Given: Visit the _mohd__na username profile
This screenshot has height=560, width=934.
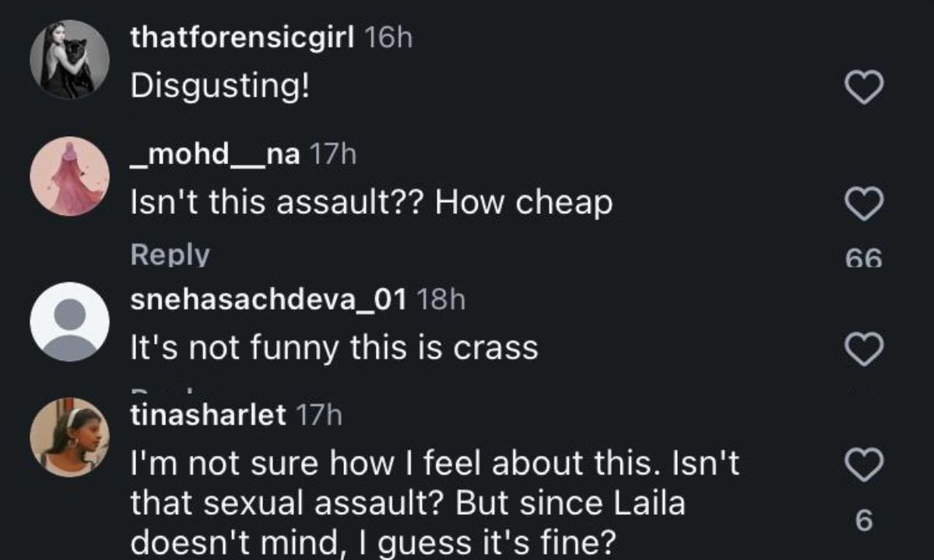Looking at the screenshot, I should pos(214,155).
